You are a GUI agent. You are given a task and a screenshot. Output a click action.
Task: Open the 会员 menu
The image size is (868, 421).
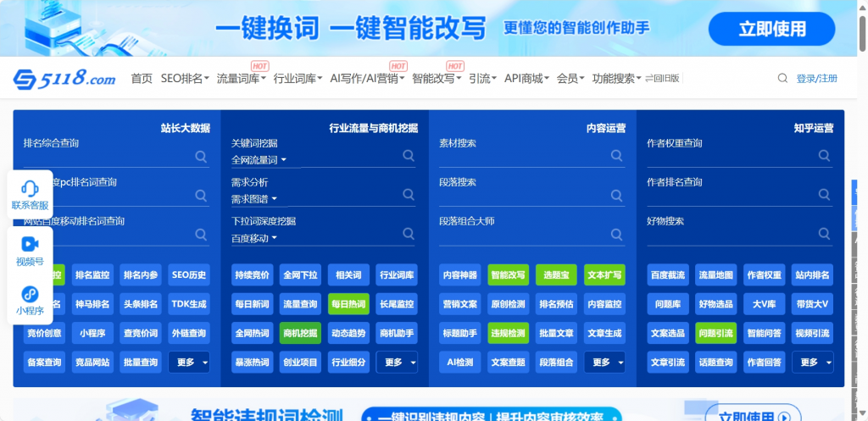[x=570, y=79]
